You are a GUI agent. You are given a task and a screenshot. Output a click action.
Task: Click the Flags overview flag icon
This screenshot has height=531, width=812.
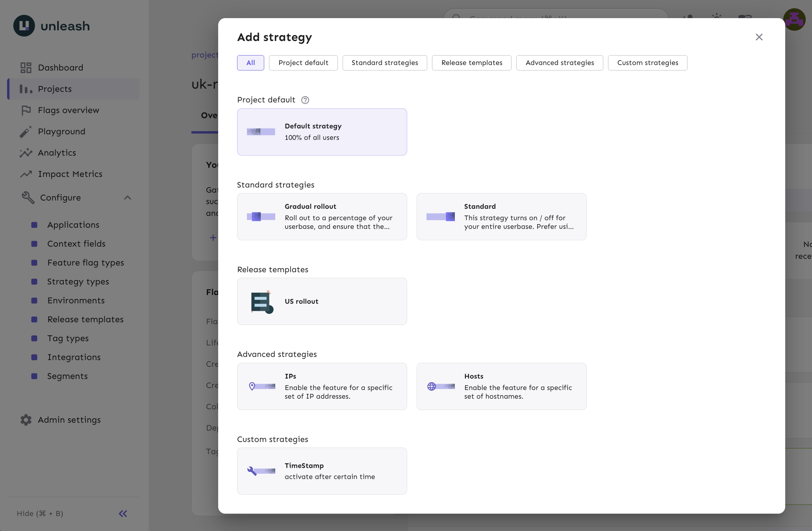26,110
